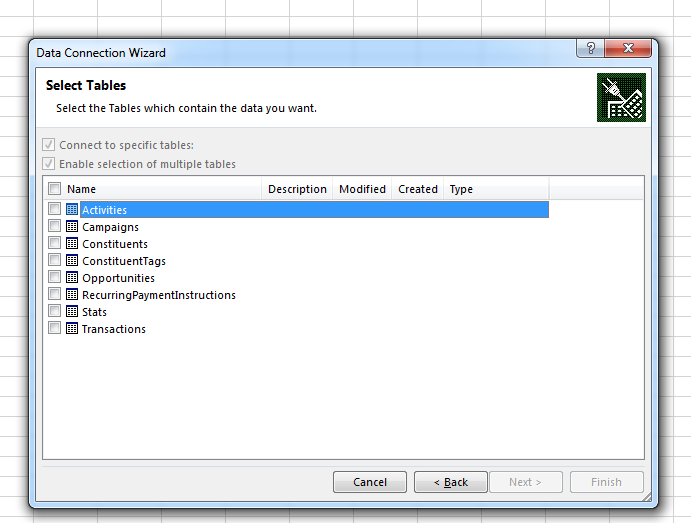Click the dialog resize grip corner
The height and width of the screenshot is (523, 691).
pos(646,497)
